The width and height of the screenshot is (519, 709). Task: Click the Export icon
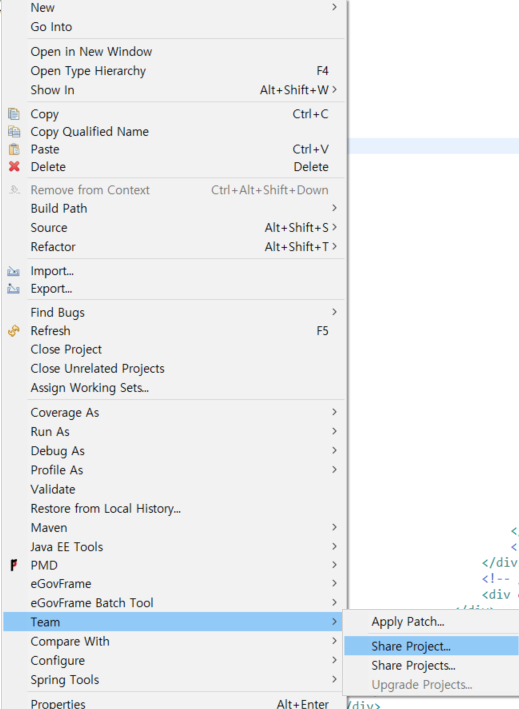coord(14,288)
